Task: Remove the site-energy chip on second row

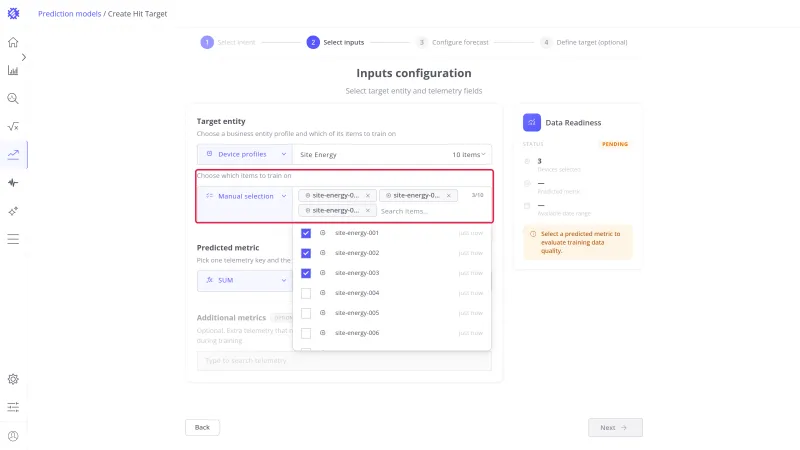Action: (x=367, y=211)
